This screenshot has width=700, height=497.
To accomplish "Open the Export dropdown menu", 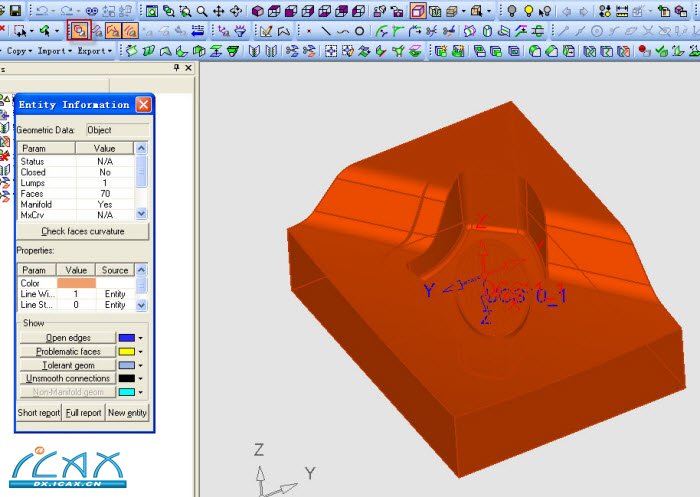I will (95, 50).
